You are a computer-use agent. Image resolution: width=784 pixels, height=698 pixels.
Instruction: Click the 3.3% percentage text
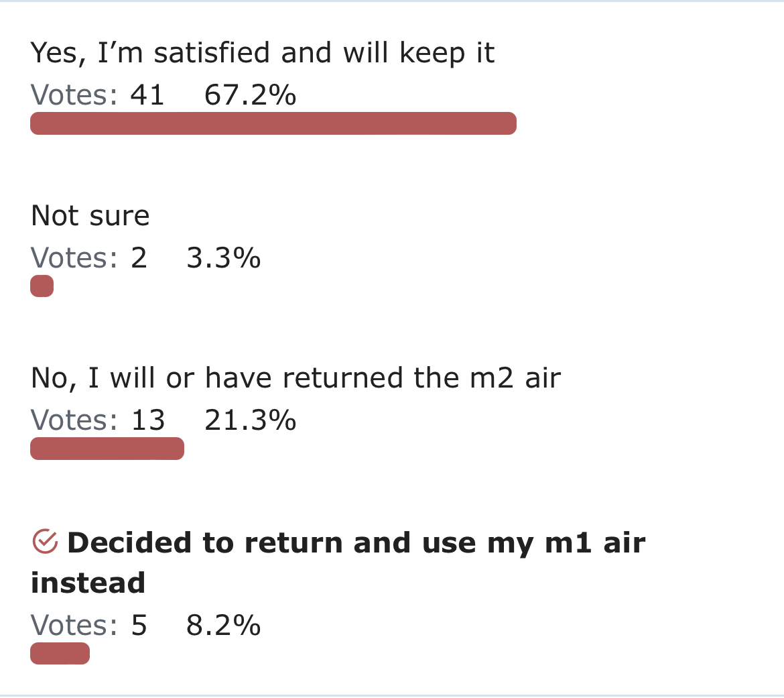224,258
